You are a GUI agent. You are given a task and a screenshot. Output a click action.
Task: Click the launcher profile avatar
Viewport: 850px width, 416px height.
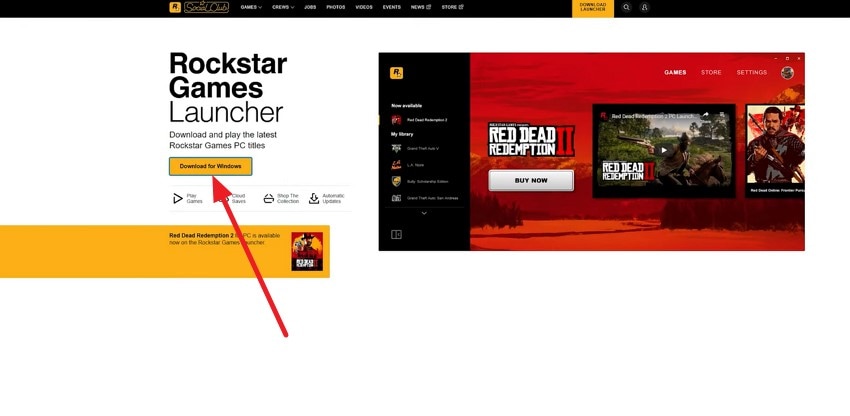pos(787,73)
